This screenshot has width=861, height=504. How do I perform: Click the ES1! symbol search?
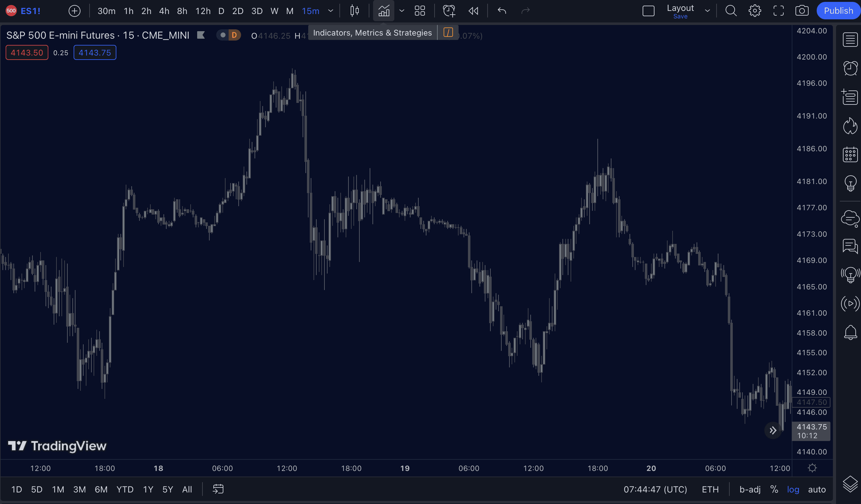pos(30,11)
